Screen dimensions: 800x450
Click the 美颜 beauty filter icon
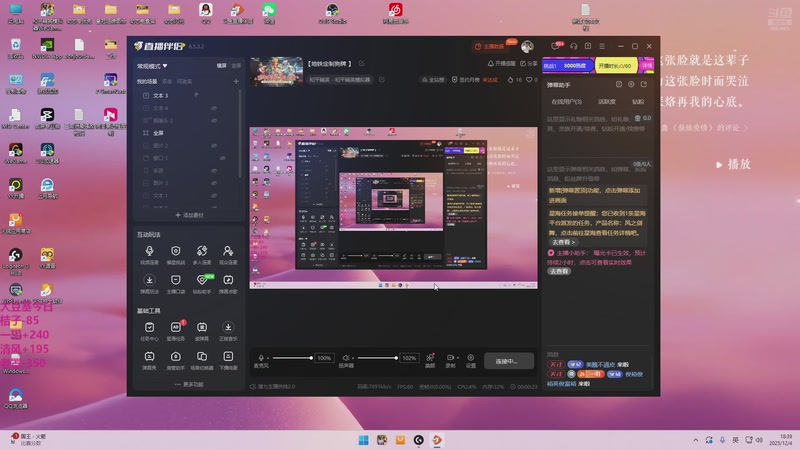430,360
